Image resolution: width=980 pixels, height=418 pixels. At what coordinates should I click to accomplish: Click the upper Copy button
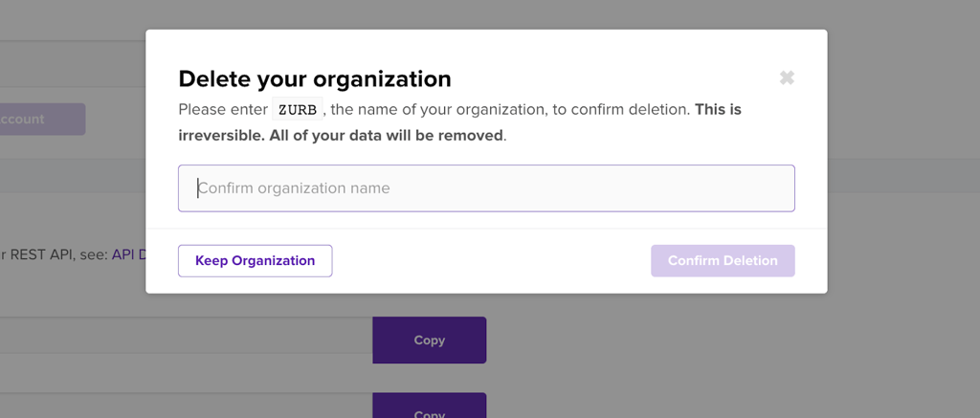point(429,340)
